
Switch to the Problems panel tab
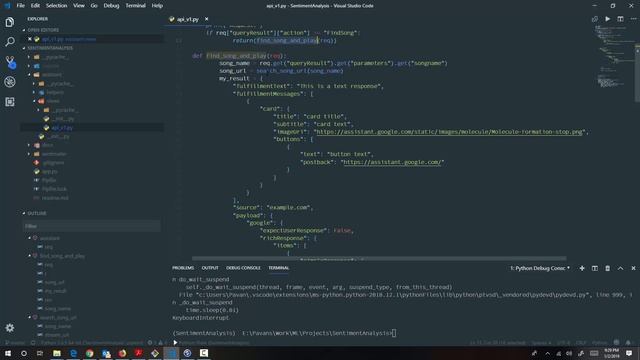pos(183,268)
